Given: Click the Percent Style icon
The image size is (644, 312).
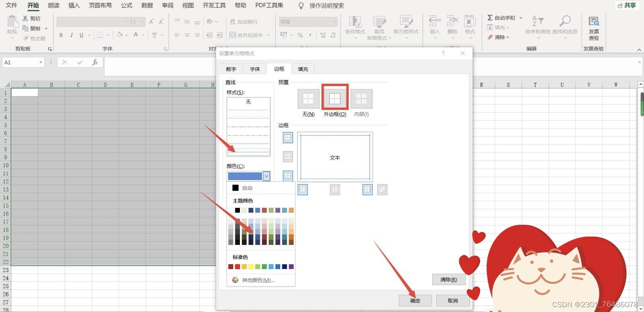Looking at the screenshot, I should 300,35.
